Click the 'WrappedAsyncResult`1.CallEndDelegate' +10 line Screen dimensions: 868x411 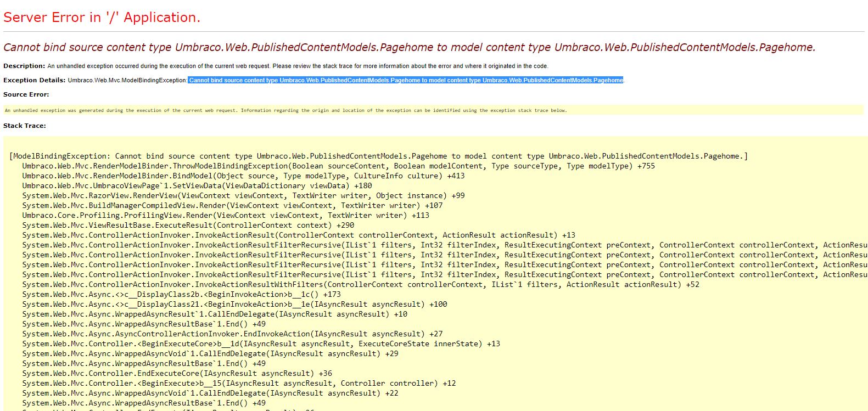(215, 314)
